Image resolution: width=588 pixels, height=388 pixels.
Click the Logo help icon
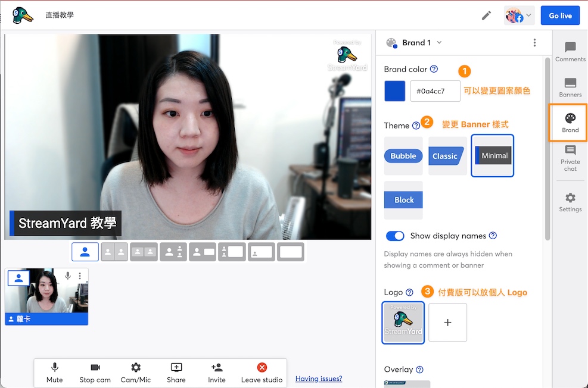[409, 292]
